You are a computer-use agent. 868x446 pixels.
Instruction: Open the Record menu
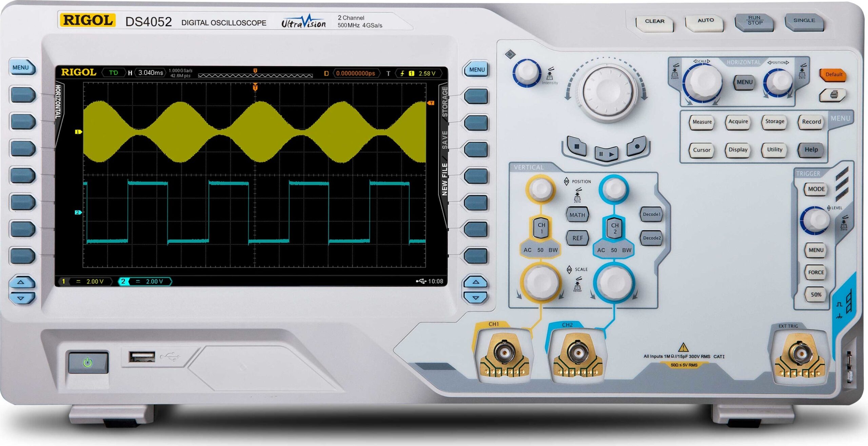tap(811, 122)
